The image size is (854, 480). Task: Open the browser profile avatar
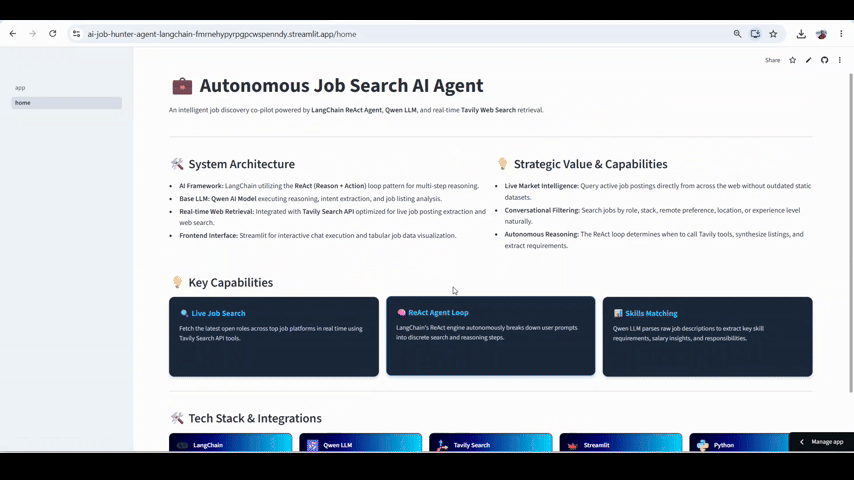(821, 34)
